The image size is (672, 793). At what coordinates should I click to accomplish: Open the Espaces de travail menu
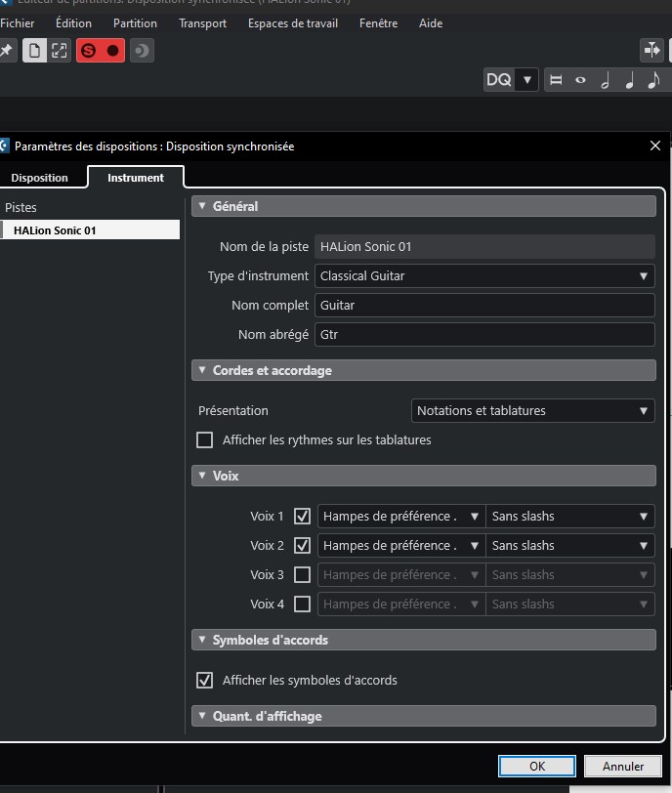[x=293, y=22]
